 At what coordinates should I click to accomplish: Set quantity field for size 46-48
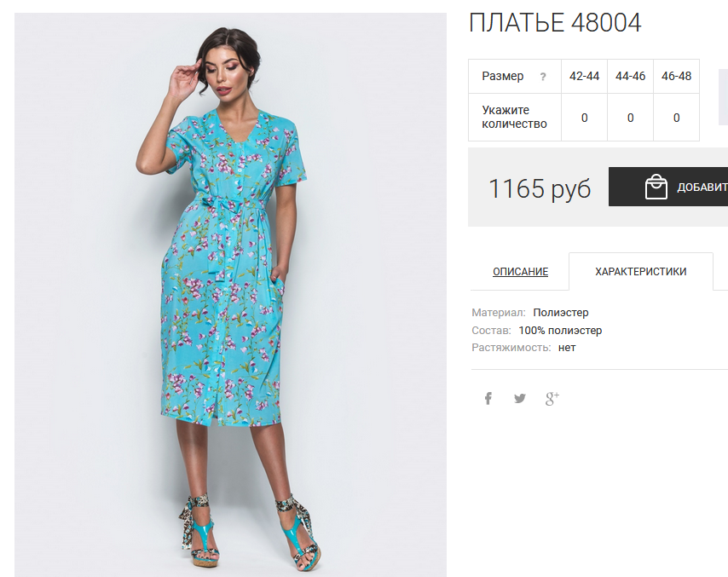(676, 118)
